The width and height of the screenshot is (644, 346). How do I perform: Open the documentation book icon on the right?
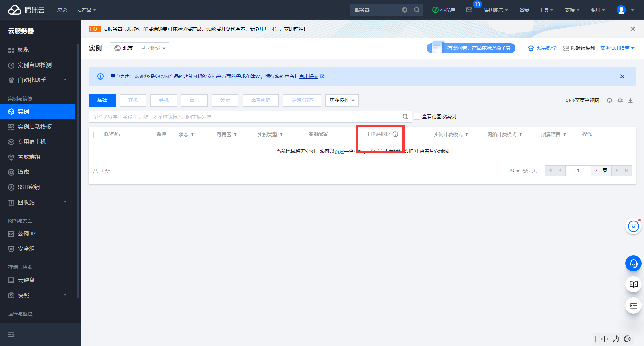[x=633, y=284]
